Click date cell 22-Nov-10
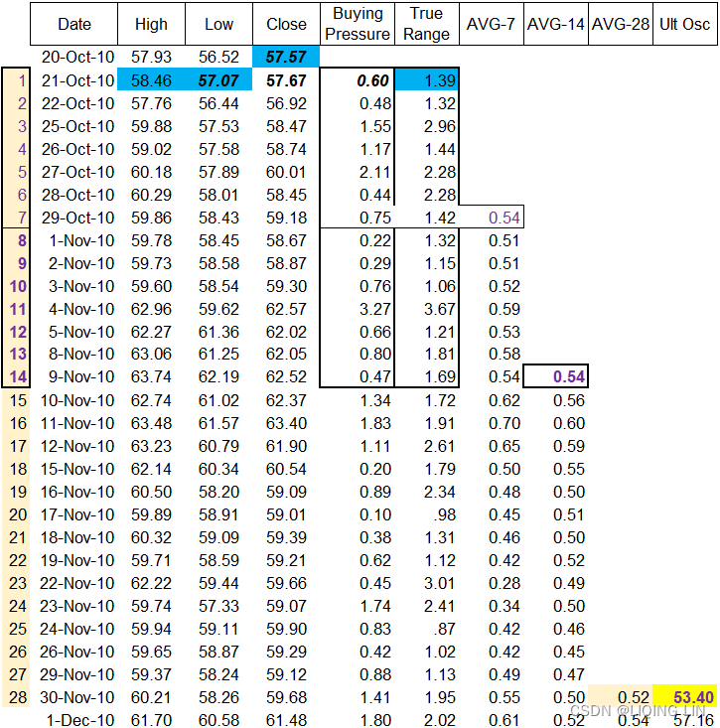Image resolution: width=720 pixels, height=728 pixels. (77, 583)
